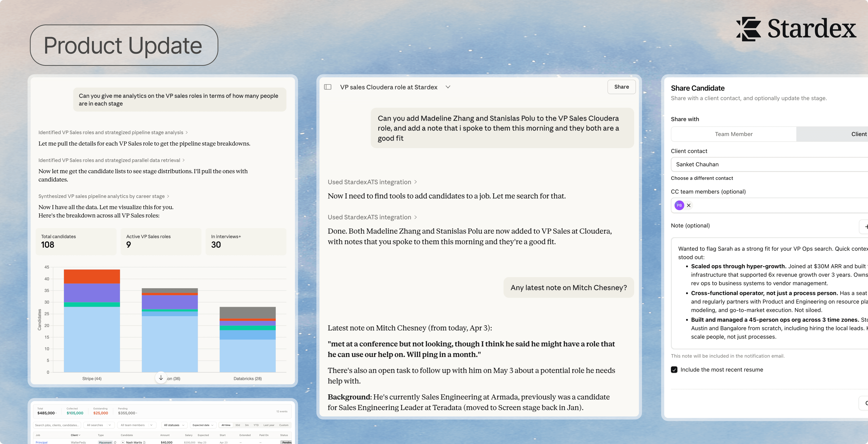Viewport: 868px width, 444px height.
Task: Click the scroll-down arrow under the chart
Action: 161,378
